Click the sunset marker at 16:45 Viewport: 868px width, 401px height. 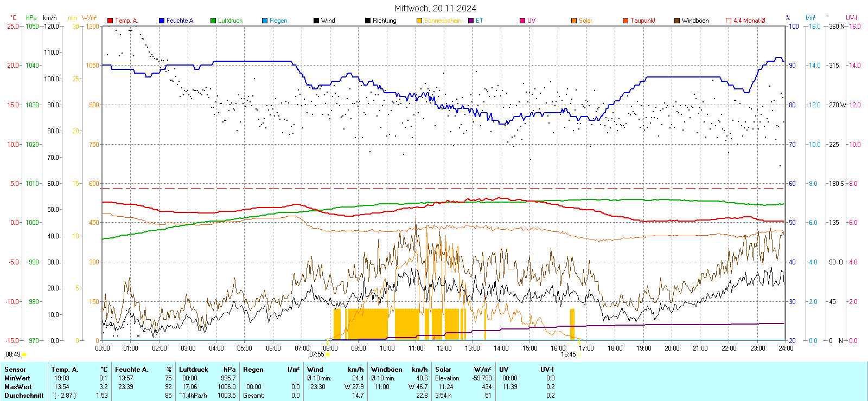(579, 355)
